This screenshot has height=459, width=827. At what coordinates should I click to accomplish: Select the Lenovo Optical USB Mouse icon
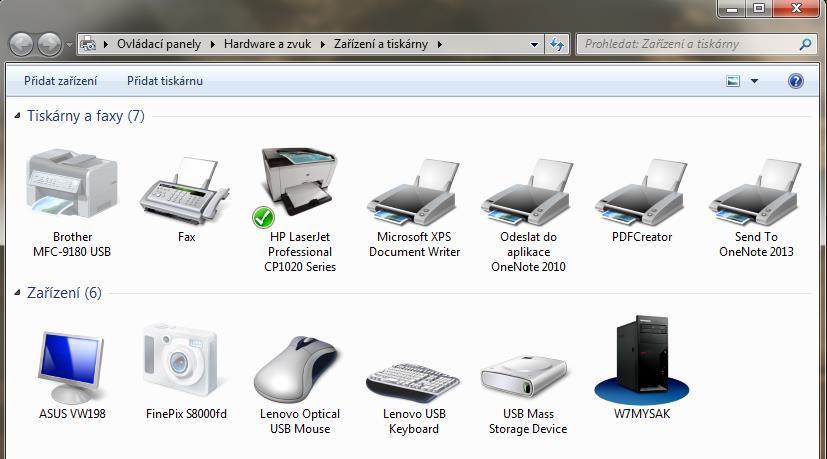pyautogui.click(x=296, y=369)
